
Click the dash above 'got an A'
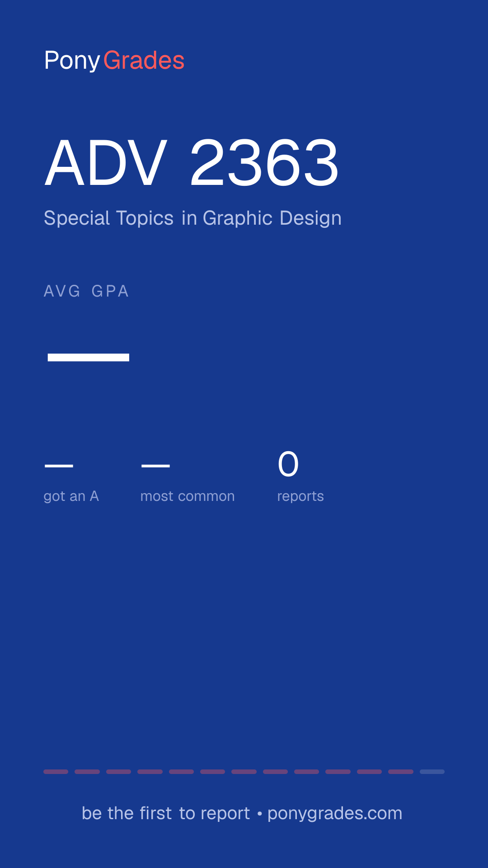click(x=59, y=466)
